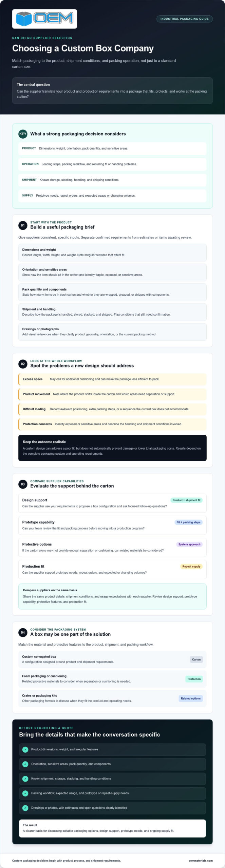
Task: Select the 02 step number badge
Action: [x=23, y=364]
